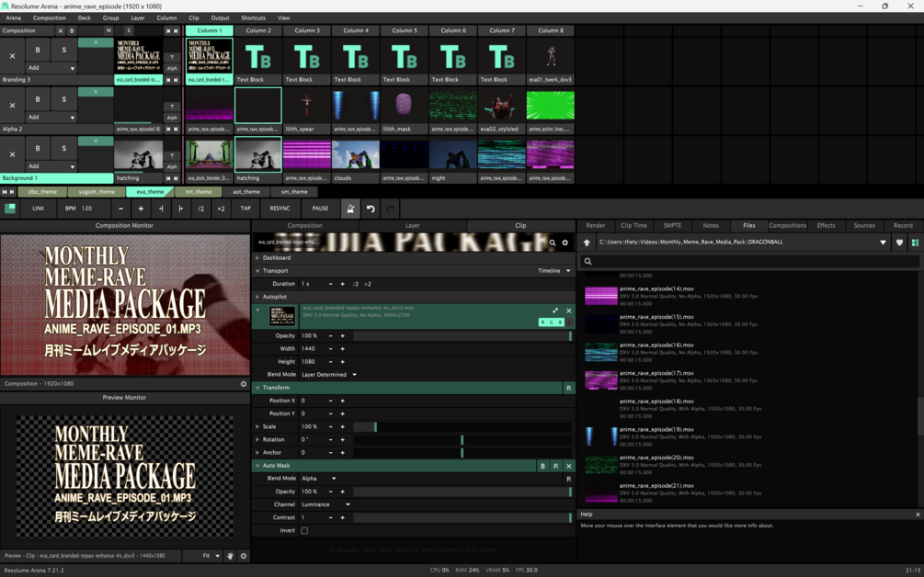The width and height of the screenshot is (924, 577).
Task: Open the clip Blend Mode Layer Determined dropdown
Action: [x=329, y=375]
